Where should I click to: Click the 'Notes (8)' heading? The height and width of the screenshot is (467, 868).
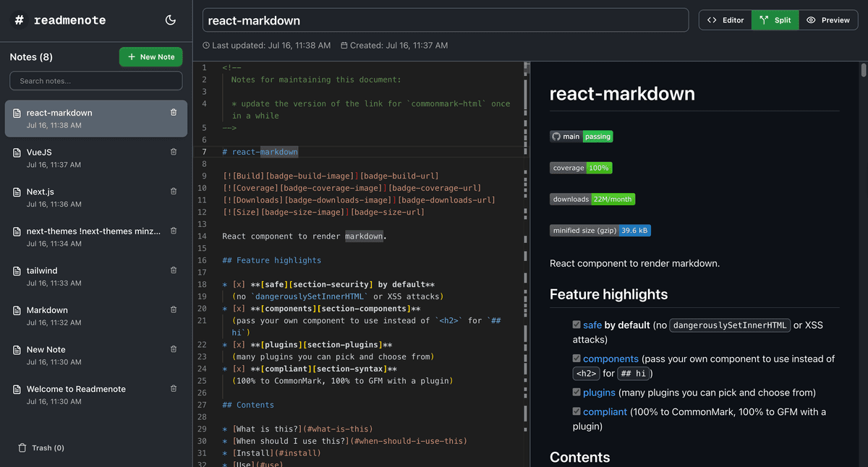(31, 57)
